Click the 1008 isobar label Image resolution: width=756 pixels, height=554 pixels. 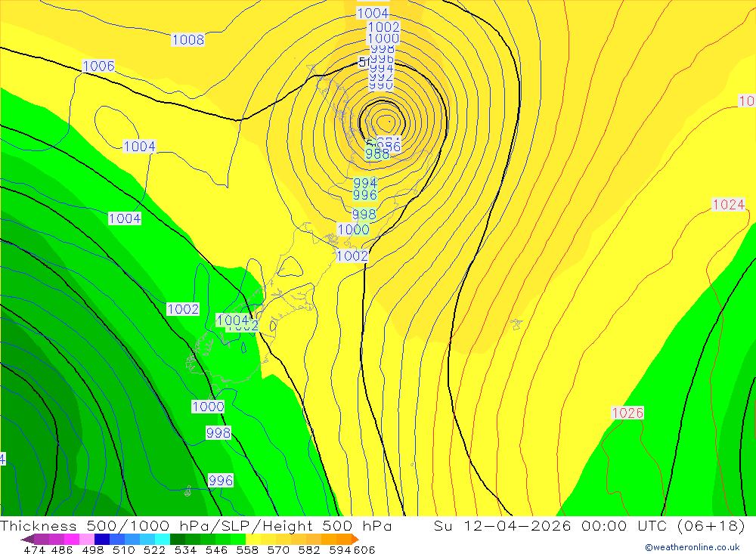click(188, 39)
